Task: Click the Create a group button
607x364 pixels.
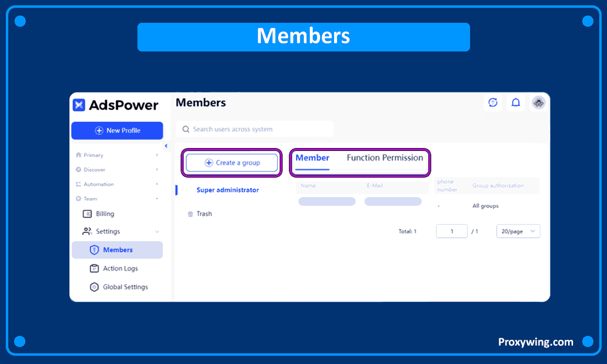Action: [x=232, y=163]
